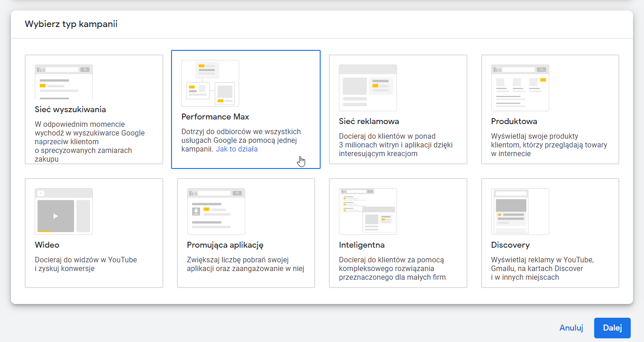Choose the Wideo campaign title
The image size is (644, 342).
coord(47,245)
